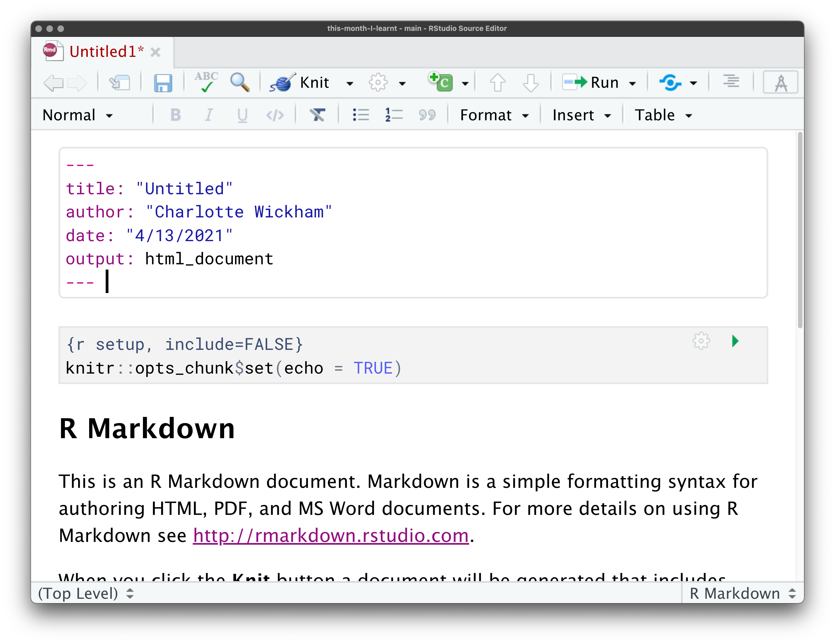The width and height of the screenshot is (835, 644).
Task: Open the rmarkdown.rstudio.com link
Action: (331, 536)
